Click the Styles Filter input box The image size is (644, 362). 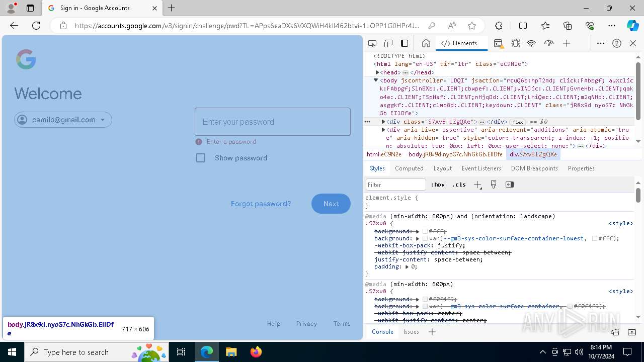pyautogui.click(x=396, y=185)
